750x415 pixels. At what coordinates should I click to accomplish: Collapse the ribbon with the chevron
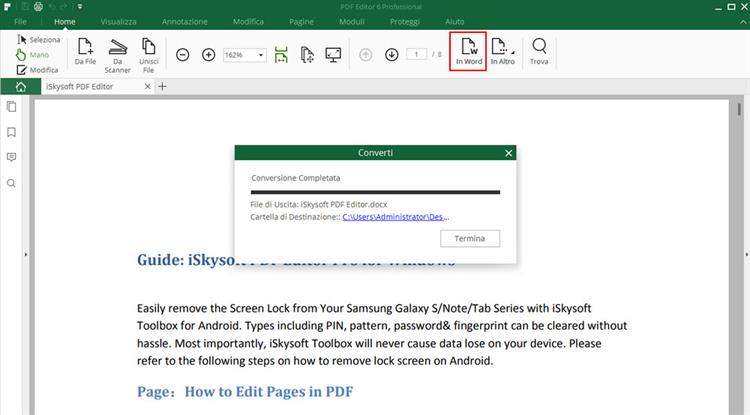(743, 22)
